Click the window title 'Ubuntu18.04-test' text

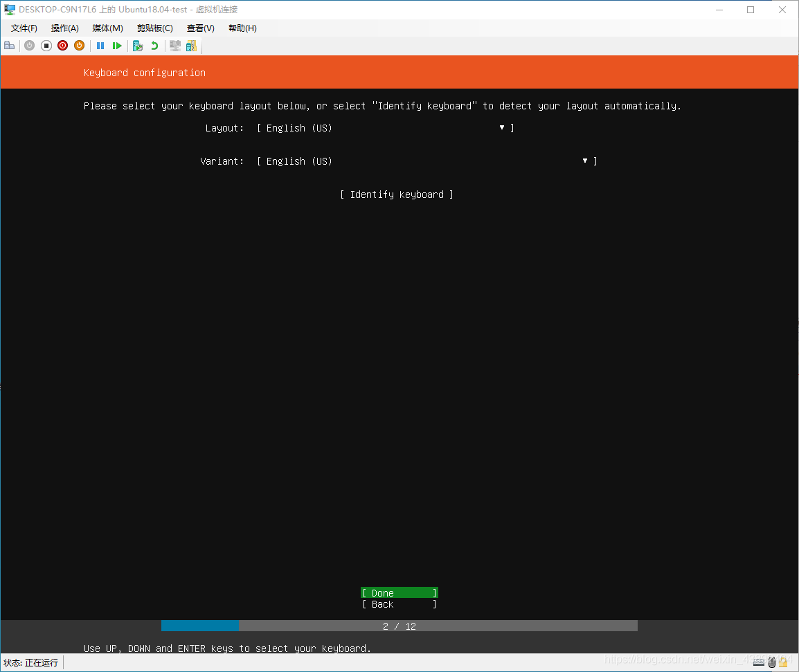coord(153,9)
